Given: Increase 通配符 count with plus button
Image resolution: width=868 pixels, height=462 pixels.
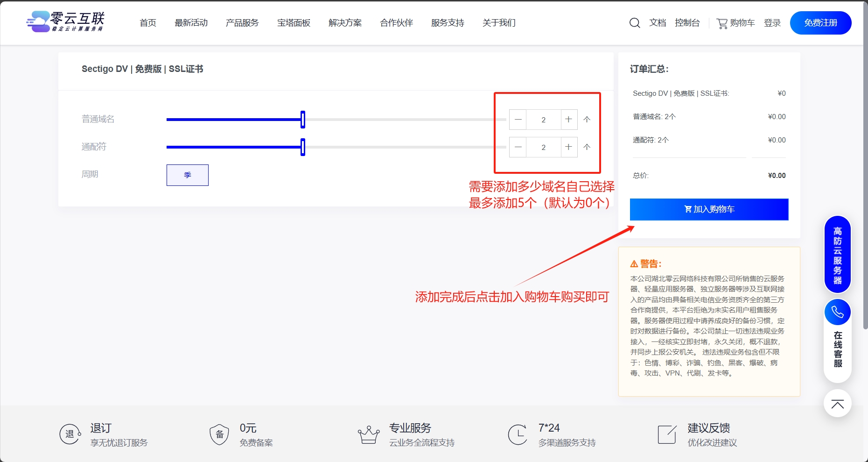Looking at the screenshot, I should (x=568, y=147).
